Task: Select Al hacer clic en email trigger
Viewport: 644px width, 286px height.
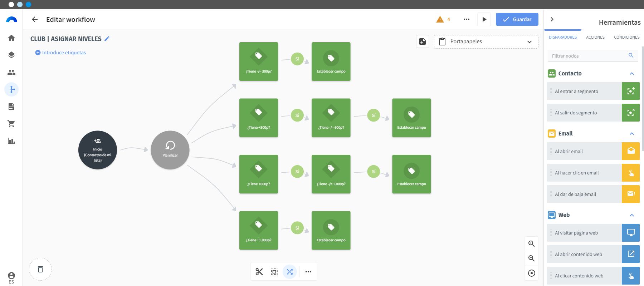Action: [x=593, y=173]
